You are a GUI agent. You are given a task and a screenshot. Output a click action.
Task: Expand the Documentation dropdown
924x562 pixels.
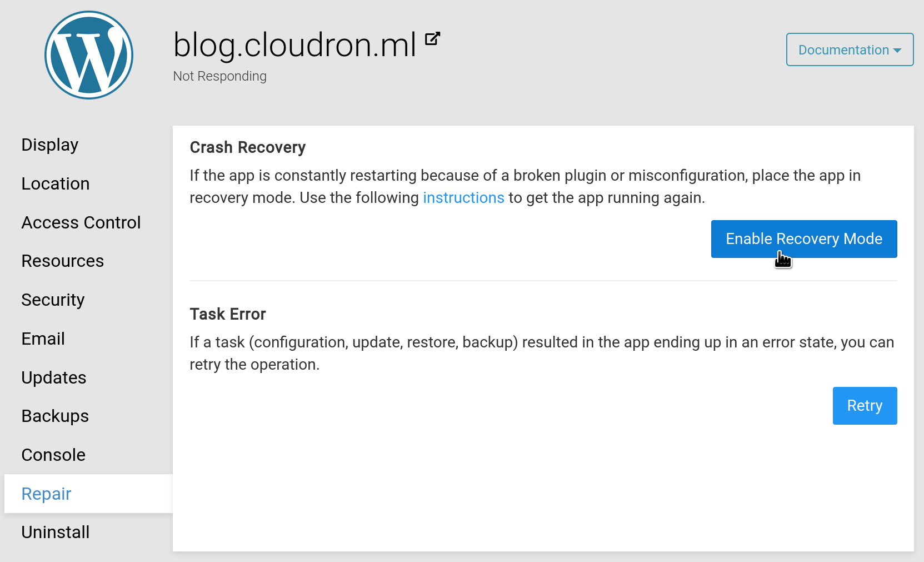point(849,50)
